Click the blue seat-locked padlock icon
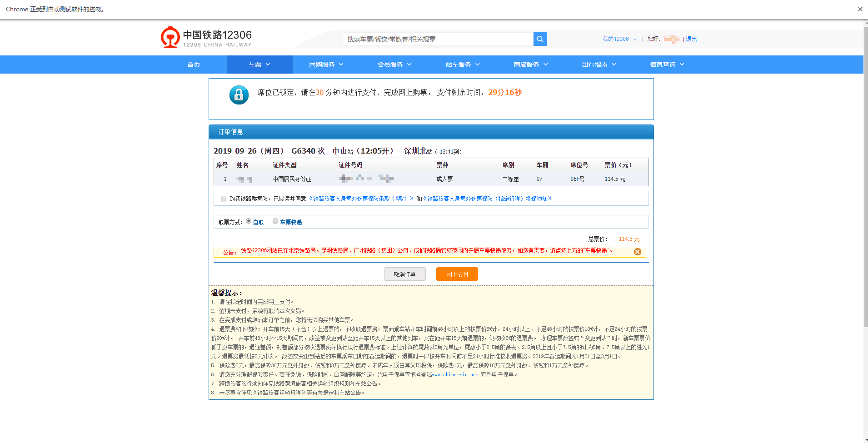 [x=239, y=95]
